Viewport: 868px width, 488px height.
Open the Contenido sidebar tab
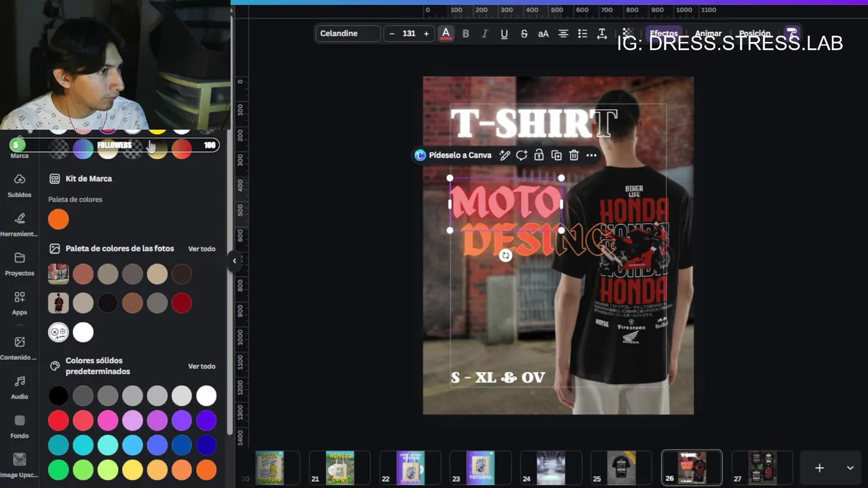click(x=19, y=348)
